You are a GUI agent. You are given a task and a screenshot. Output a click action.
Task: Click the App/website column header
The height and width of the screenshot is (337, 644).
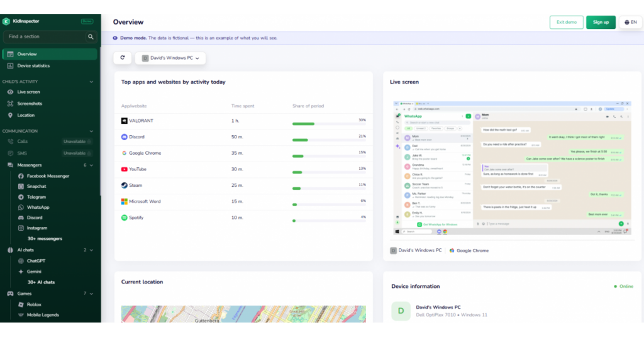click(134, 106)
